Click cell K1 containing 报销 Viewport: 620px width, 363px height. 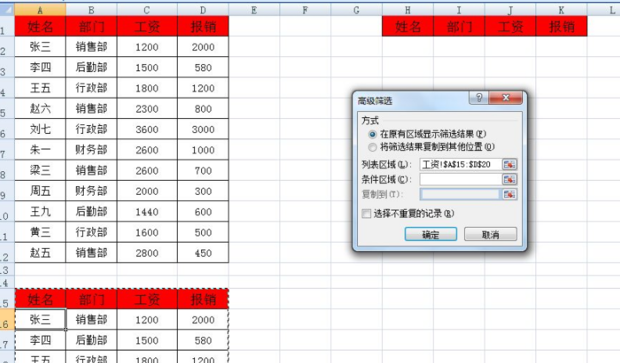click(561, 26)
